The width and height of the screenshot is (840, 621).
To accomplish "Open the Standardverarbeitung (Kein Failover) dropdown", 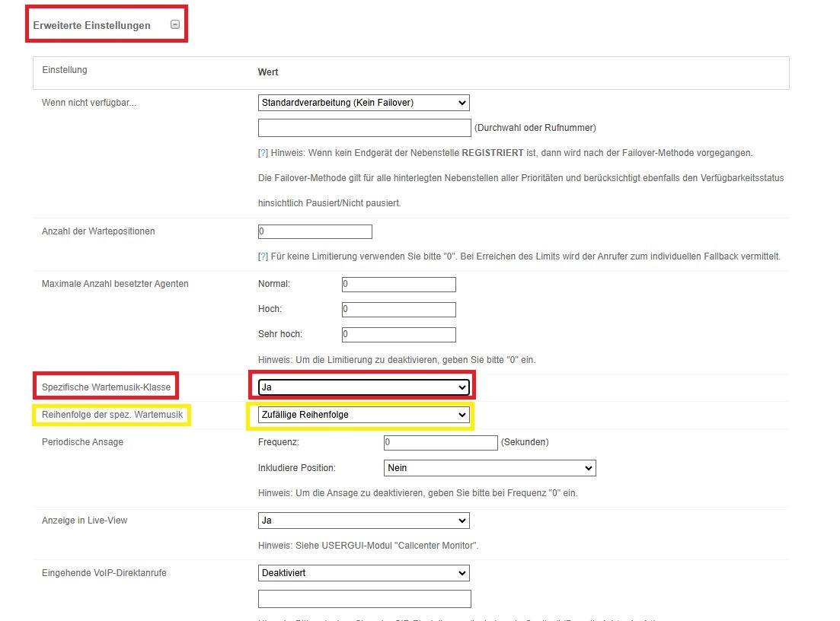I will (363, 103).
